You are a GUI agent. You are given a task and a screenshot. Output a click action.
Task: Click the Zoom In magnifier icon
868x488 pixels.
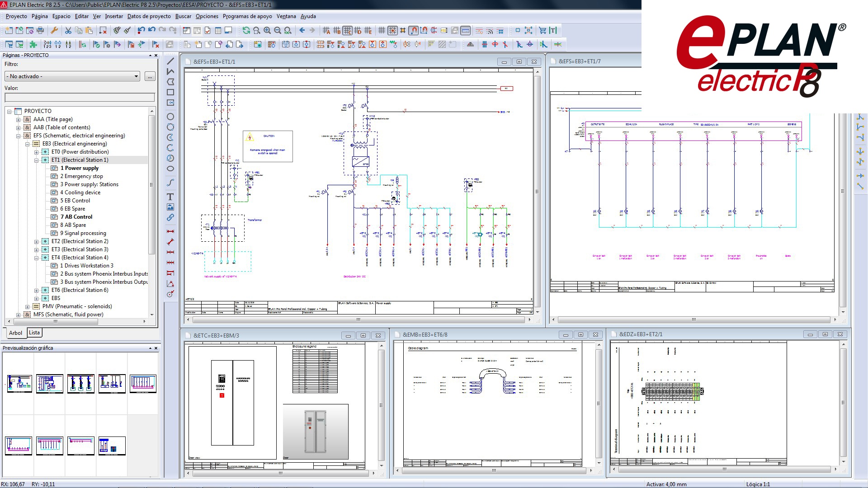[267, 31]
